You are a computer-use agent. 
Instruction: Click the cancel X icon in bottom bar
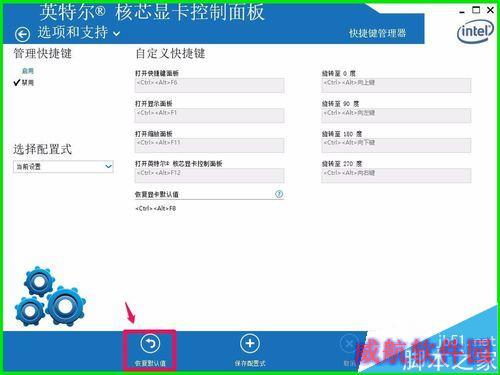pos(349,343)
